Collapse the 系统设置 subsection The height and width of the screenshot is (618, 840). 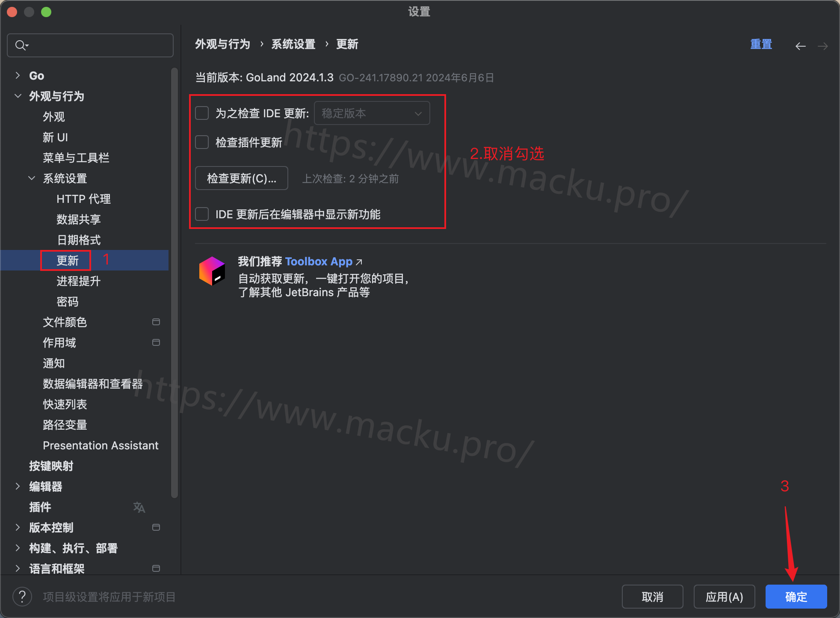pyautogui.click(x=31, y=178)
